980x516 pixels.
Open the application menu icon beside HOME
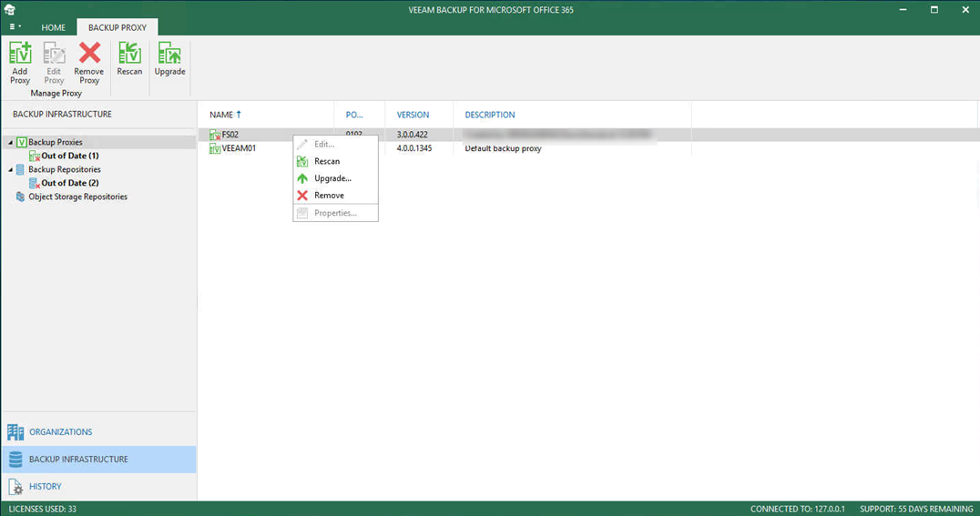point(15,27)
